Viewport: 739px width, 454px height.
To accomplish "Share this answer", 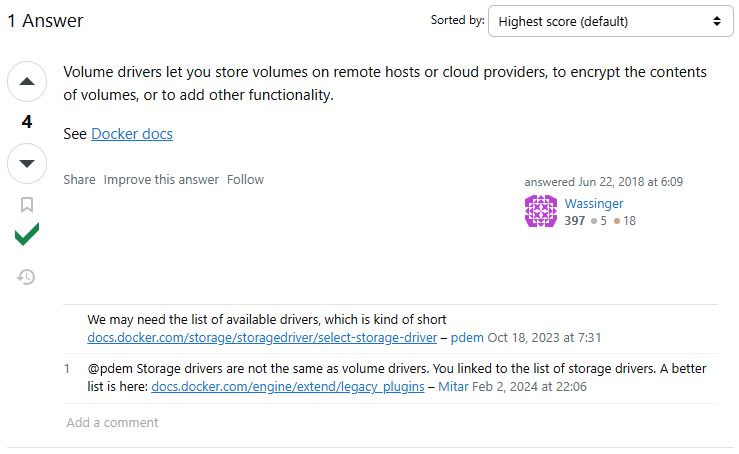I will [79, 180].
